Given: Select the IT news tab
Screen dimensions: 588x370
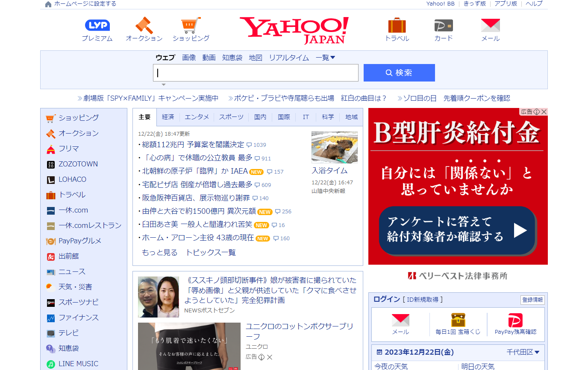Looking at the screenshot, I should pyautogui.click(x=306, y=117).
